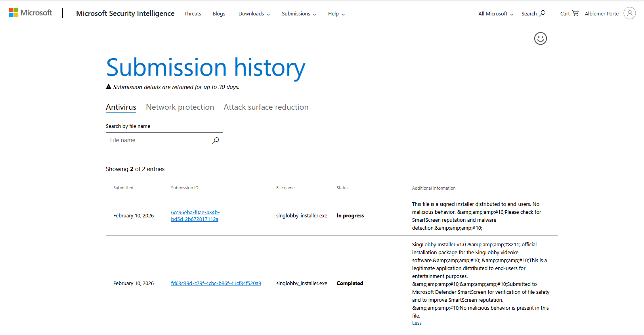Click the Submission ID column header
644x335 pixels.
(185, 188)
